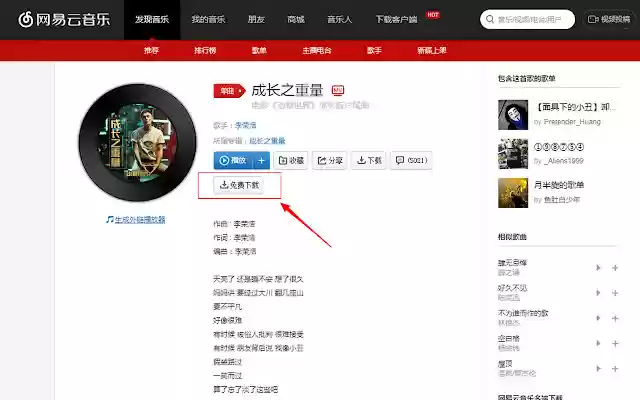Add song to playlist with plus button

click(x=261, y=160)
